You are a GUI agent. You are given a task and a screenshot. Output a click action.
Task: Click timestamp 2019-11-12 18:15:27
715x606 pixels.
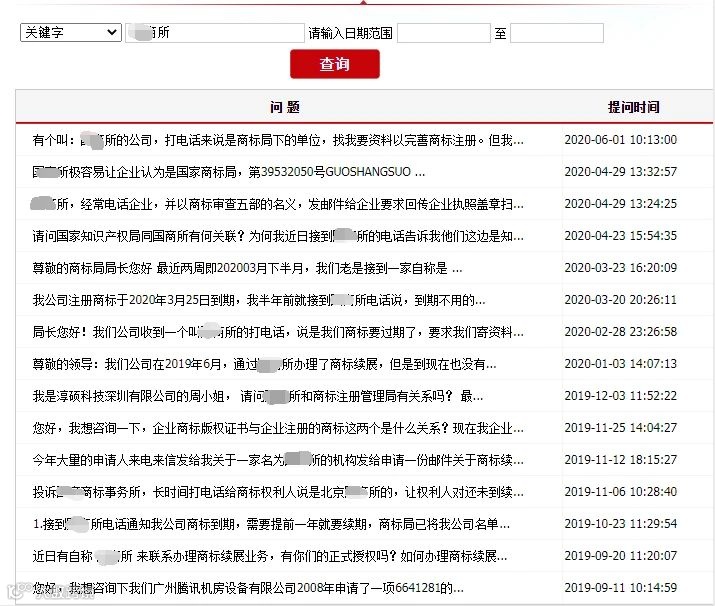pyautogui.click(x=621, y=459)
